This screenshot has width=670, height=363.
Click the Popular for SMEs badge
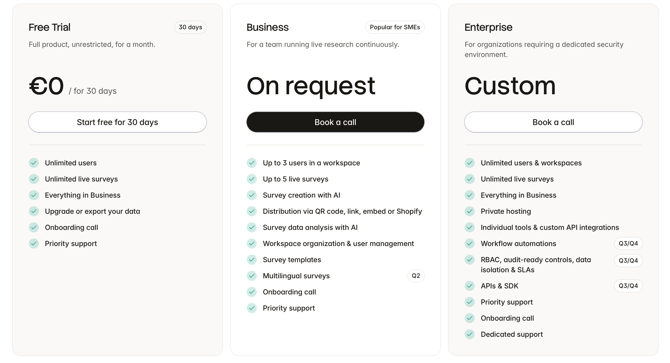click(395, 27)
